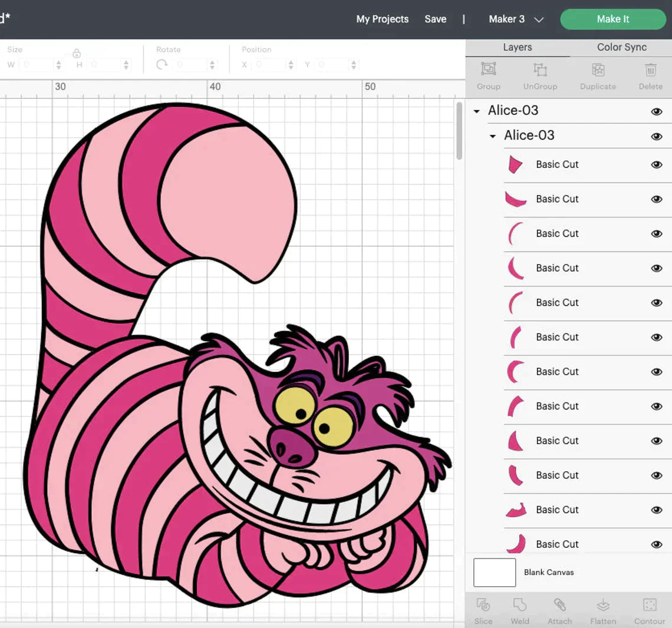Image resolution: width=672 pixels, height=628 pixels.
Task: Select the Weld tool
Action: (520, 605)
